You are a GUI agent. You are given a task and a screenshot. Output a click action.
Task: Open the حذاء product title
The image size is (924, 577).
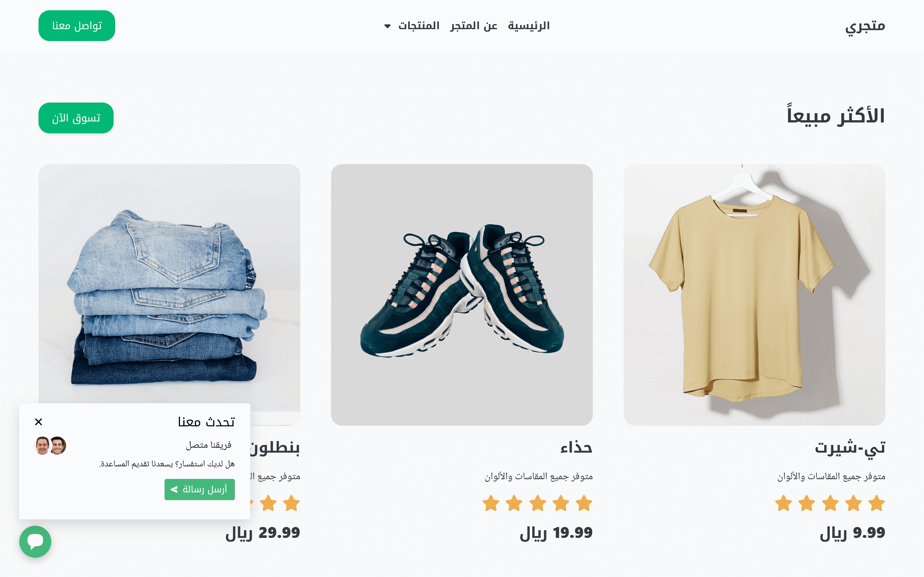coord(576,447)
